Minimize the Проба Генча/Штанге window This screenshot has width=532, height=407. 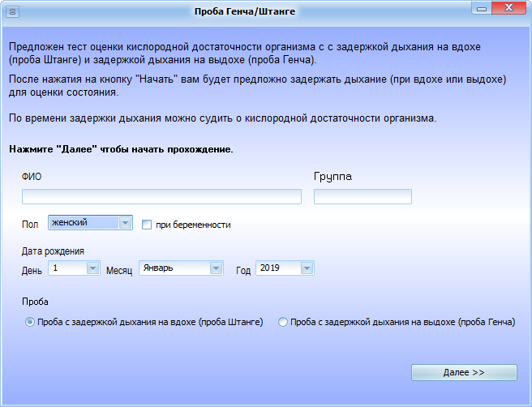(x=483, y=10)
